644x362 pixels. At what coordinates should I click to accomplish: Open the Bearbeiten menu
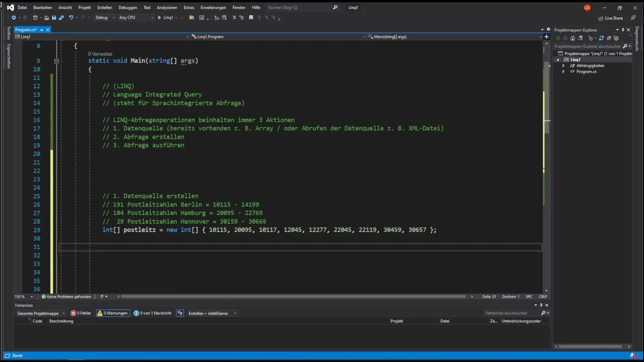pos(43,7)
